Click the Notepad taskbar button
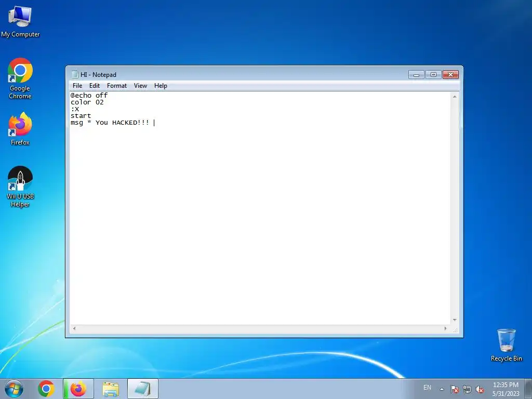Image resolution: width=532 pixels, height=399 pixels. point(143,389)
